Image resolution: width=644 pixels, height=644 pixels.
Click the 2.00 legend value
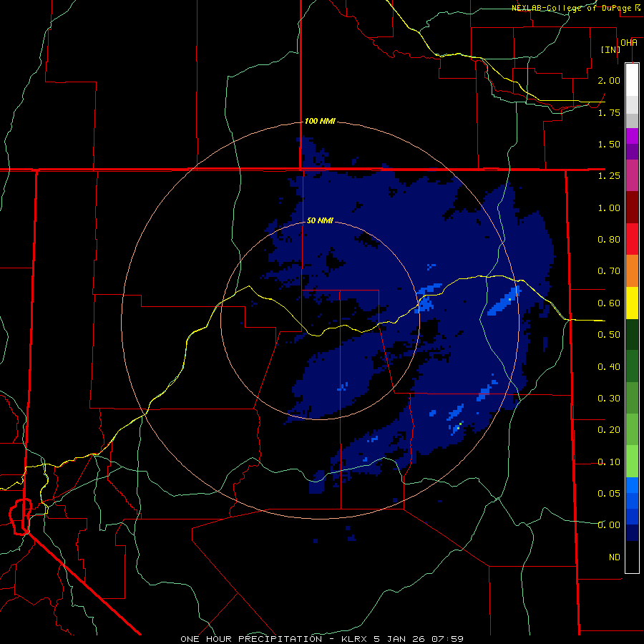(x=609, y=80)
